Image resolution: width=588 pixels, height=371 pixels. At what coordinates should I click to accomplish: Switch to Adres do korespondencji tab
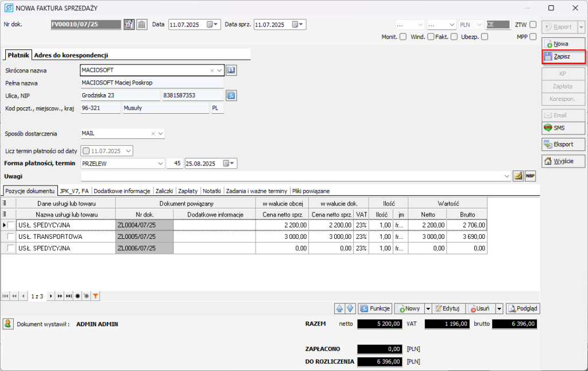(x=71, y=55)
